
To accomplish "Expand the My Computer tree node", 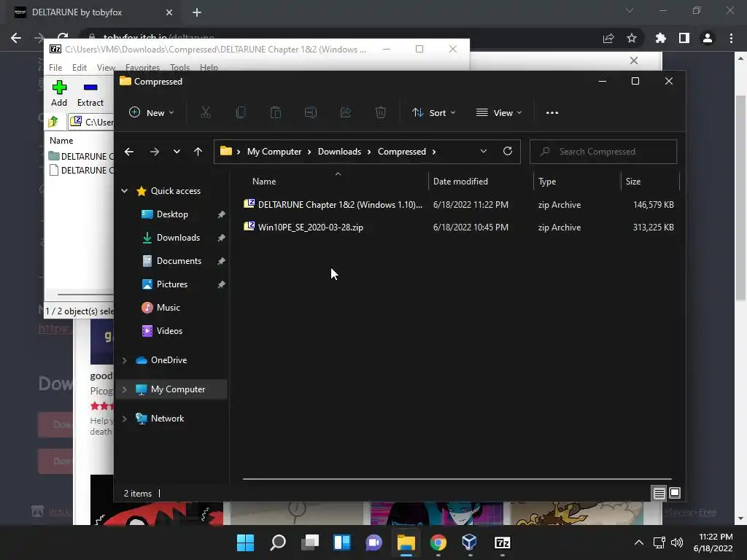I will [x=124, y=389].
